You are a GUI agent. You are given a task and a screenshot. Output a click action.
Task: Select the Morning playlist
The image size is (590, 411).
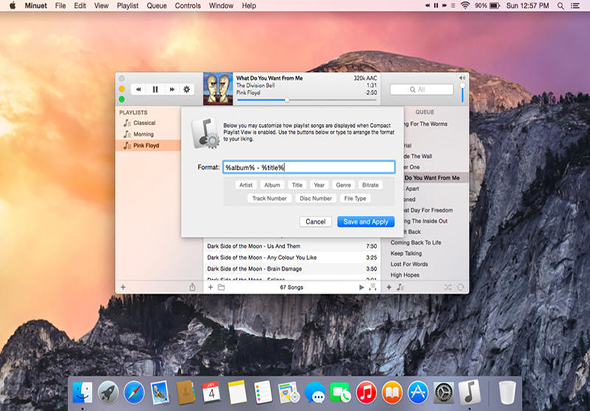(x=148, y=134)
